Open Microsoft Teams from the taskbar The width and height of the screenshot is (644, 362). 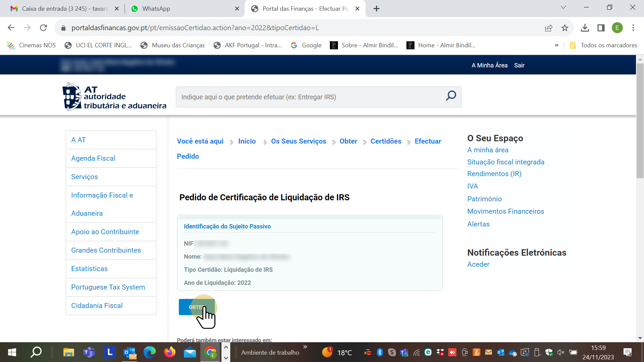coord(89,352)
